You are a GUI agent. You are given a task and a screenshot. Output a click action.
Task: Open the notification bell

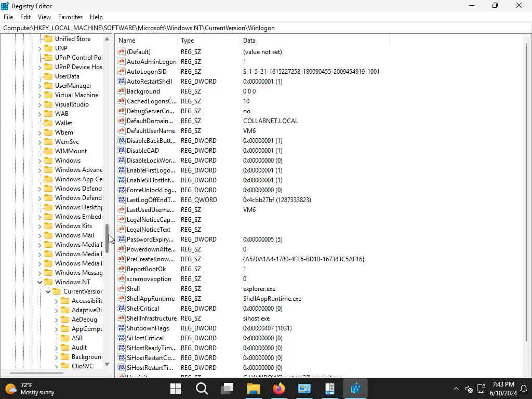pyautogui.click(x=524, y=389)
